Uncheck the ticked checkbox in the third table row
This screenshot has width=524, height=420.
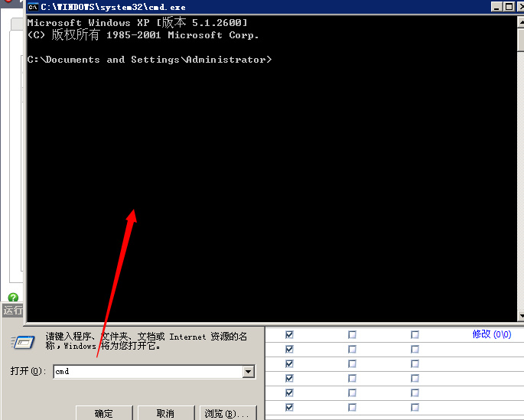289,363
